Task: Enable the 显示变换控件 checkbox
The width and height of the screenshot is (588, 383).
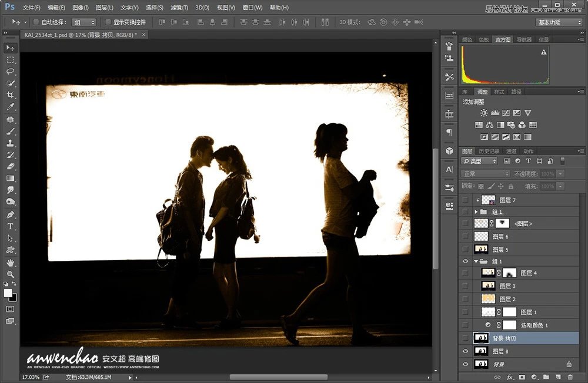Action: (108, 22)
